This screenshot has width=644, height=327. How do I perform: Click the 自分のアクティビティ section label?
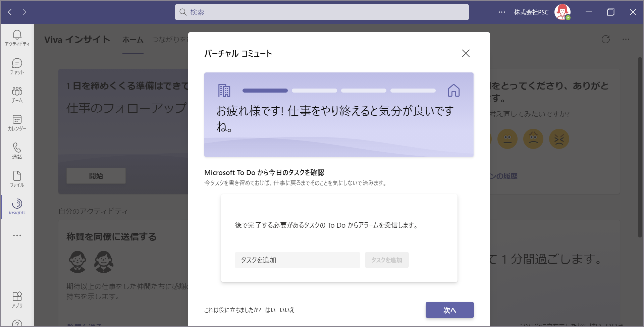[x=93, y=211]
